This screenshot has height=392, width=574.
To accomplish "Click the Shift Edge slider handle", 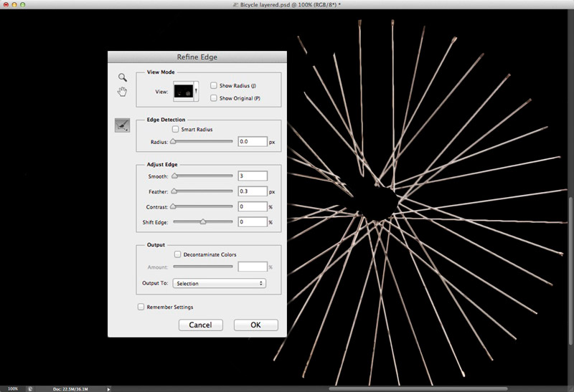I will [x=203, y=222].
